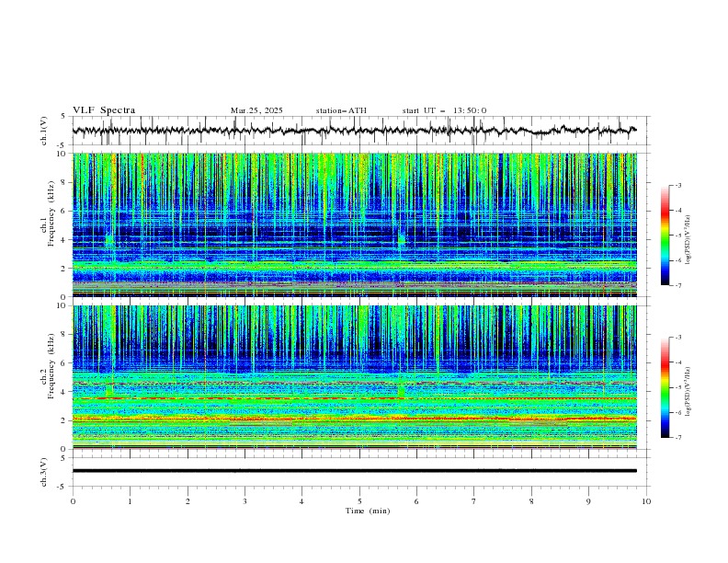Click time axis tick label "4"
728x563 pixels.
tap(301, 501)
